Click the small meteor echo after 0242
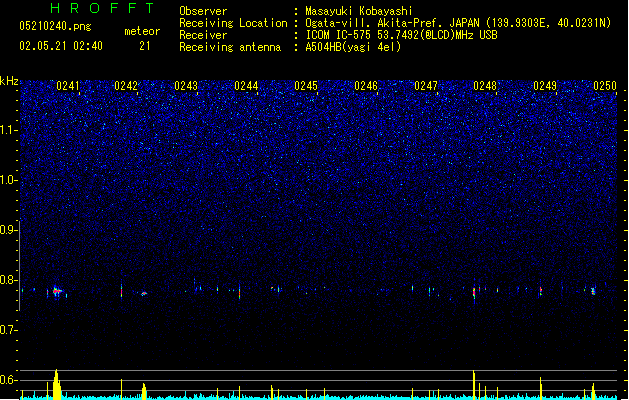Viewport: 629px width, 400px height. pyautogui.click(x=144, y=294)
